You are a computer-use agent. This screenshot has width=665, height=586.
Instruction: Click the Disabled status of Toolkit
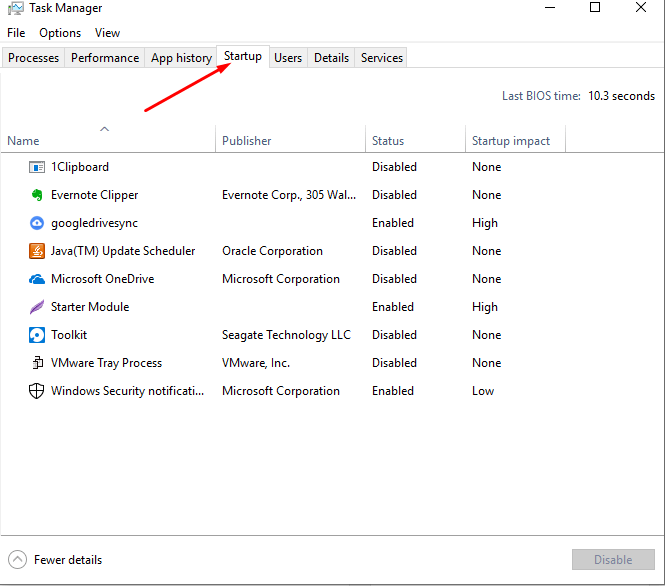click(x=394, y=335)
